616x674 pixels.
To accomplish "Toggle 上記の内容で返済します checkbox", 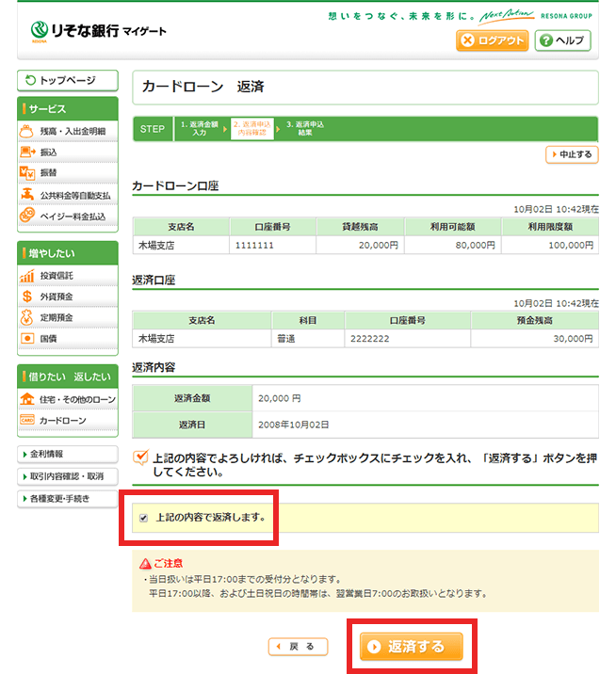I will coord(144,518).
